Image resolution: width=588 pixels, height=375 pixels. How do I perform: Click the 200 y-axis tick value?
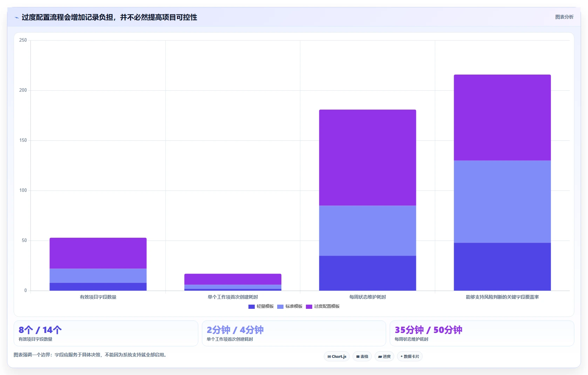point(23,90)
